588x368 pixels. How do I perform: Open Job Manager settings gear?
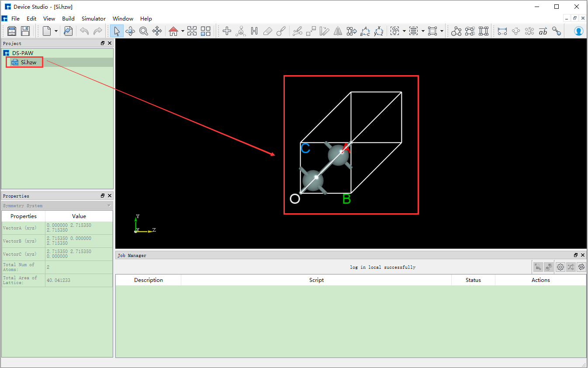(x=560, y=267)
